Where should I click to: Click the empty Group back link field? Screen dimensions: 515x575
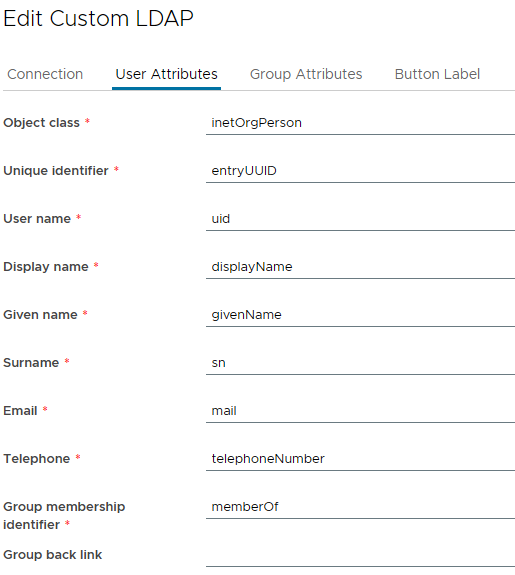coord(360,555)
